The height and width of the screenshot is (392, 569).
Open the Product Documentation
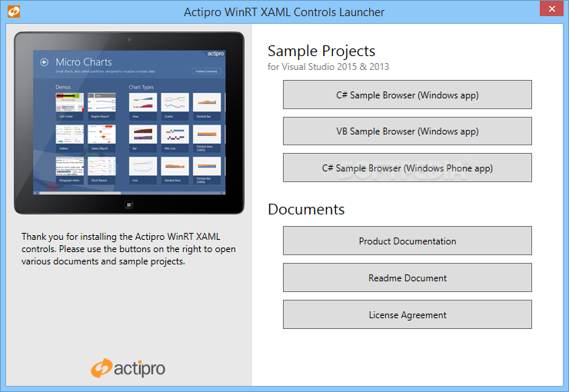point(408,241)
